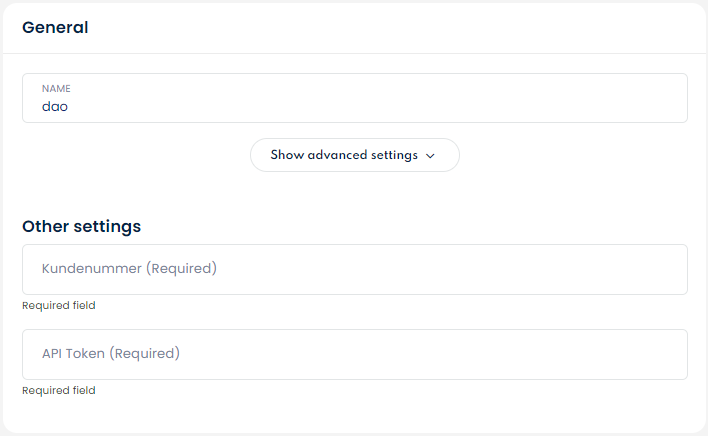Click the Show advanced settings button
The height and width of the screenshot is (436, 708).
(x=355, y=155)
